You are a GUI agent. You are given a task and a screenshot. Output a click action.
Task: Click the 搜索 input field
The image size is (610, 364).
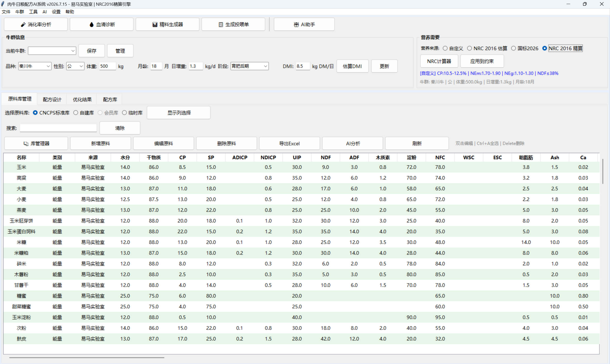pos(58,128)
